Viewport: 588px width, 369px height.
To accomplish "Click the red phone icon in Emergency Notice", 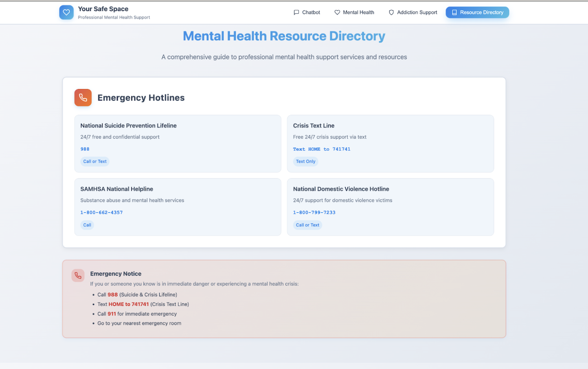I will click(78, 276).
